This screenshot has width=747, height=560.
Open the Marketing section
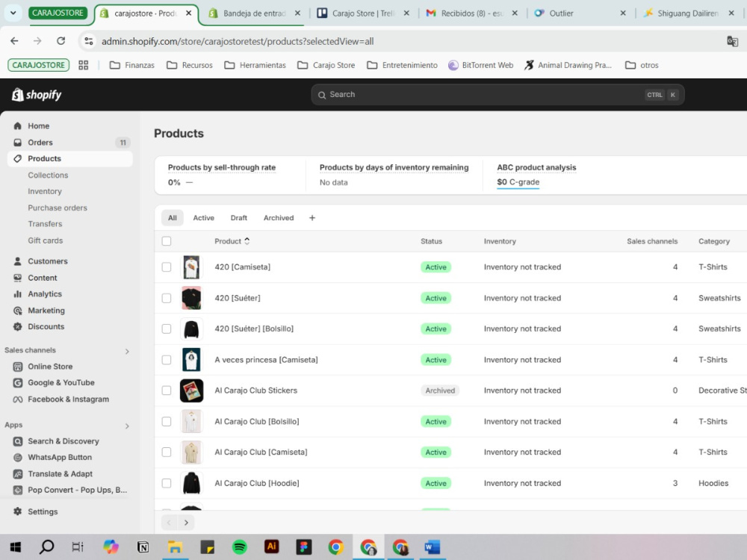pos(46,311)
